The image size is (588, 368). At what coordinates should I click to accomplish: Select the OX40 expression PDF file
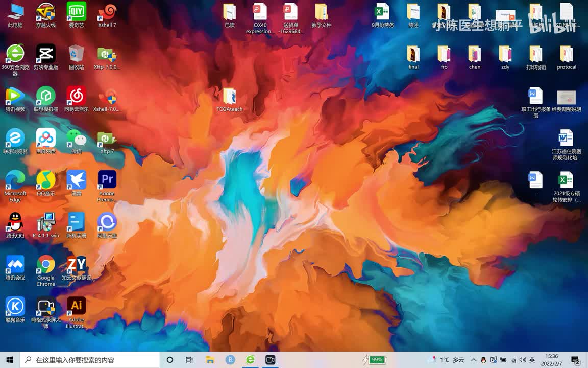coord(260,18)
